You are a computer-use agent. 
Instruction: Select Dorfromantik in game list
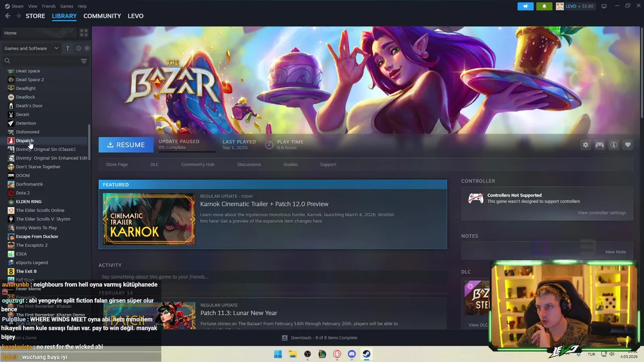click(29, 184)
